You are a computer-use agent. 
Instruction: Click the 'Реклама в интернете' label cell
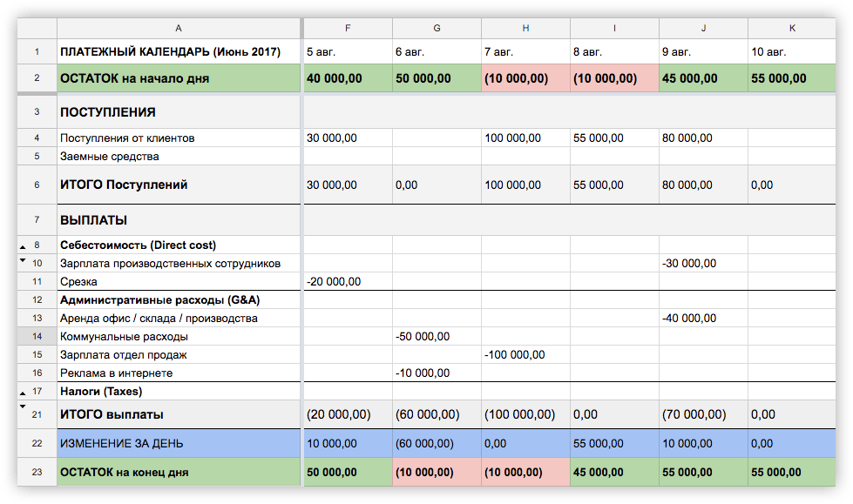(x=179, y=373)
